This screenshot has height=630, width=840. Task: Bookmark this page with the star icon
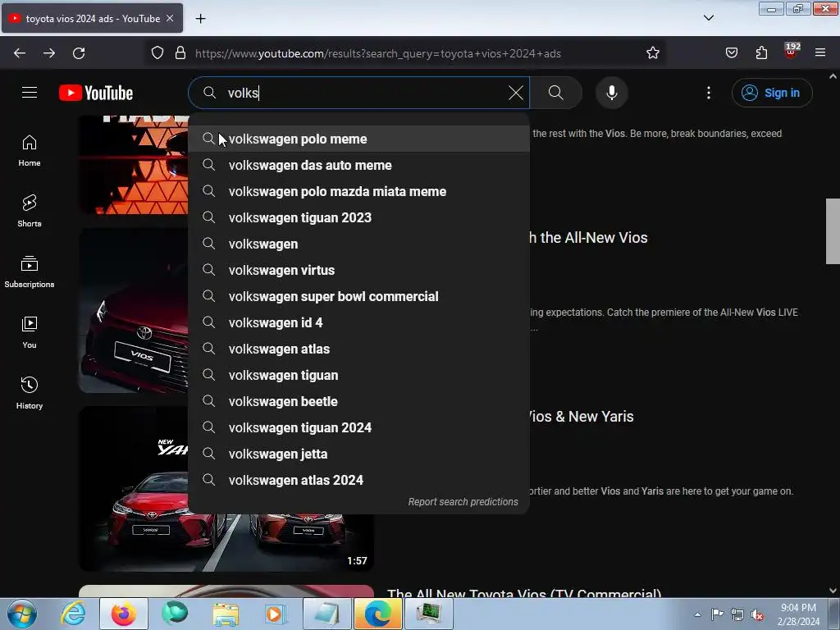(x=652, y=53)
